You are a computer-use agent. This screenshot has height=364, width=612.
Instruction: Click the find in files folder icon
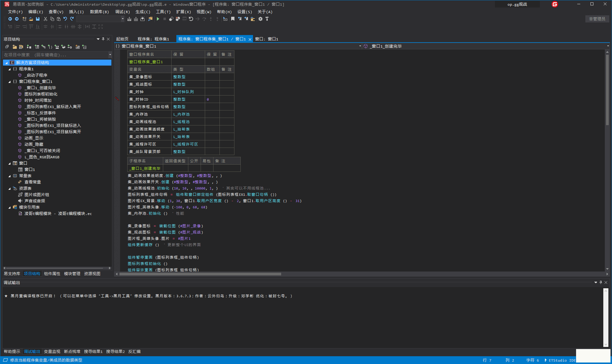click(150, 19)
